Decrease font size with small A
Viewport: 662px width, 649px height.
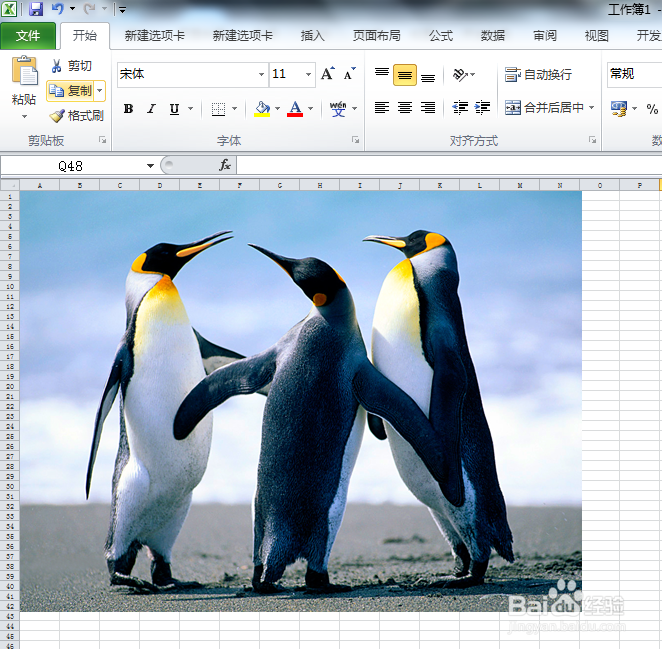coord(350,74)
